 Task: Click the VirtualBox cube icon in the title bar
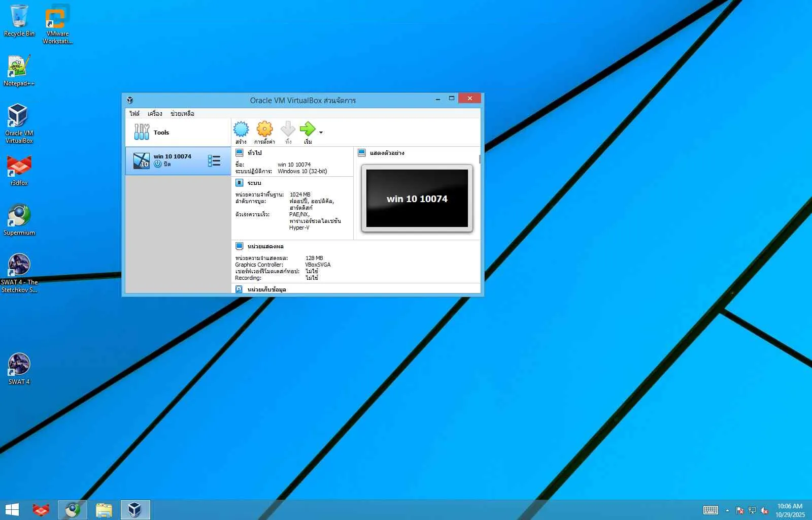click(130, 100)
